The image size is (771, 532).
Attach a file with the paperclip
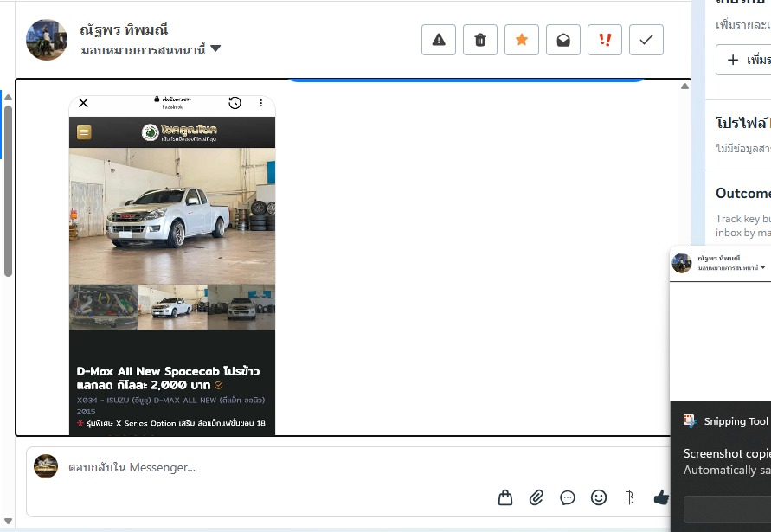click(x=536, y=497)
